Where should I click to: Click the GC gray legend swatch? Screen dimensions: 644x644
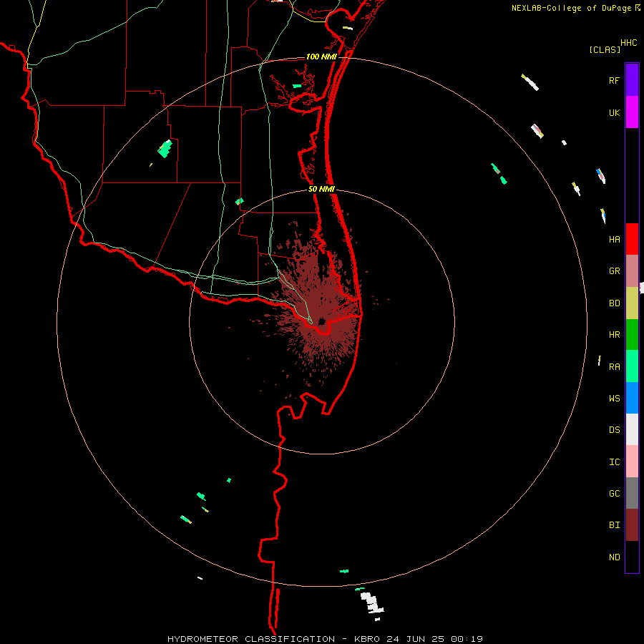632,493
